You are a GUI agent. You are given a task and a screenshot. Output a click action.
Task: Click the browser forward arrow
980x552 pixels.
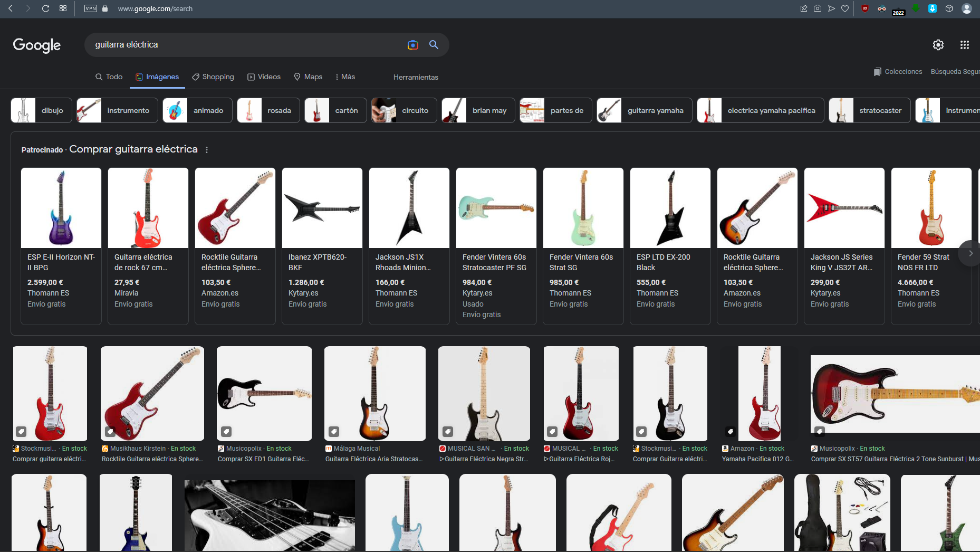[x=28, y=8]
